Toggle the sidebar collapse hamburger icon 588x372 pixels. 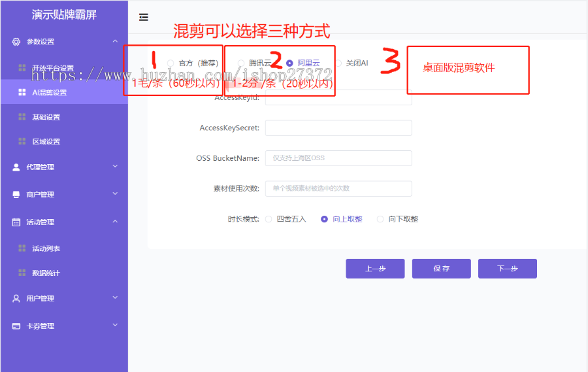(144, 17)
